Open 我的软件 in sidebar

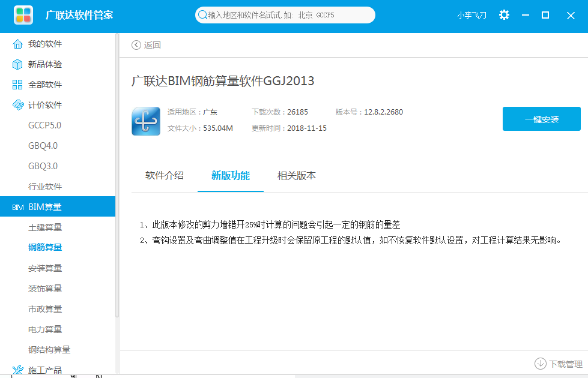pyautogui.click(x=45, y=44)
